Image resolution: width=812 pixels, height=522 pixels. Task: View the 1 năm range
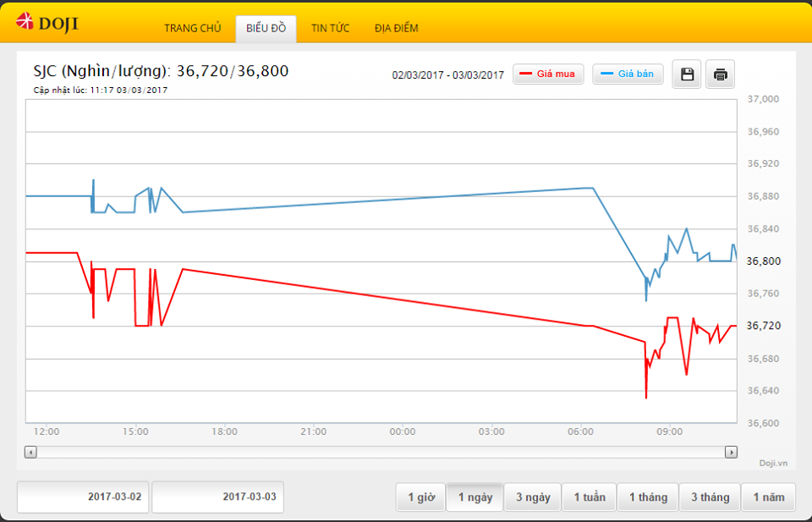click(769, 497)
